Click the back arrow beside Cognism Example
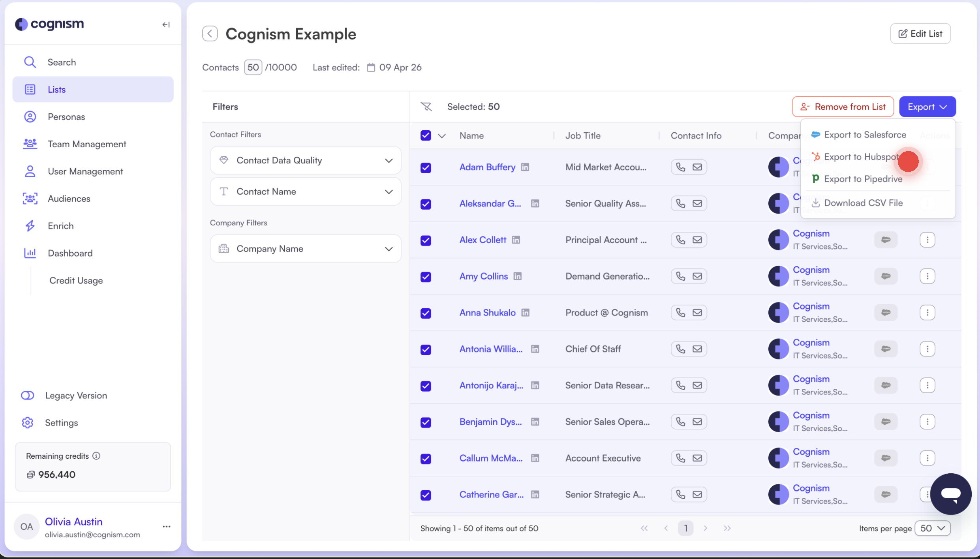This screenshot has width=980, height=559. (x=210, y=34)
